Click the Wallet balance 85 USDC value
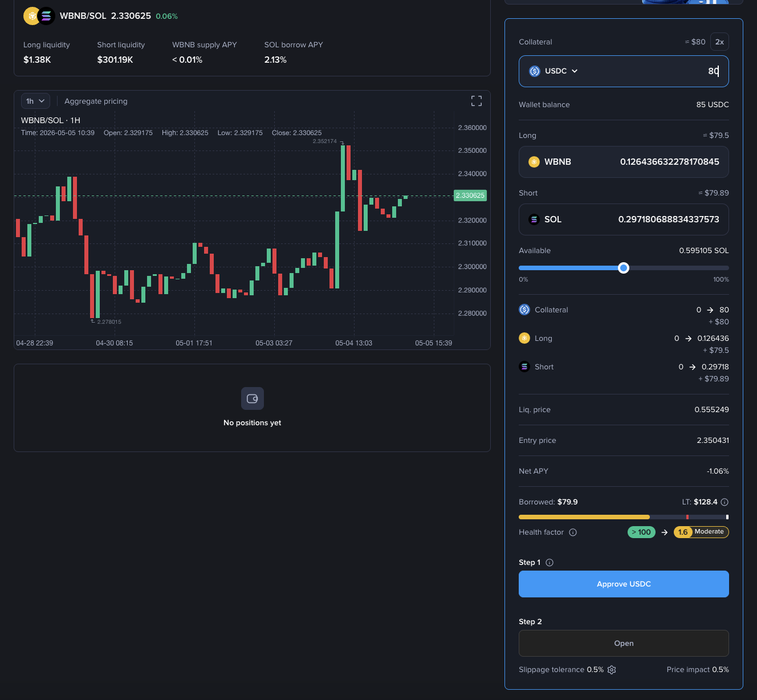 pos(713,105)
